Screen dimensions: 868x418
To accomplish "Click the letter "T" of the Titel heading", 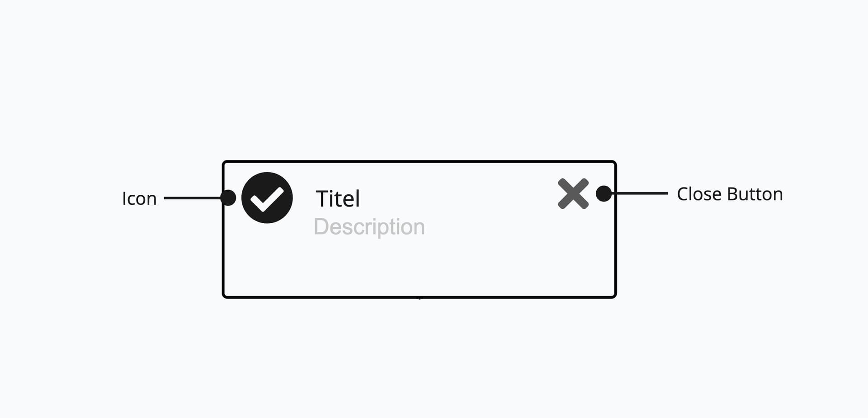I will coord(322,199).
